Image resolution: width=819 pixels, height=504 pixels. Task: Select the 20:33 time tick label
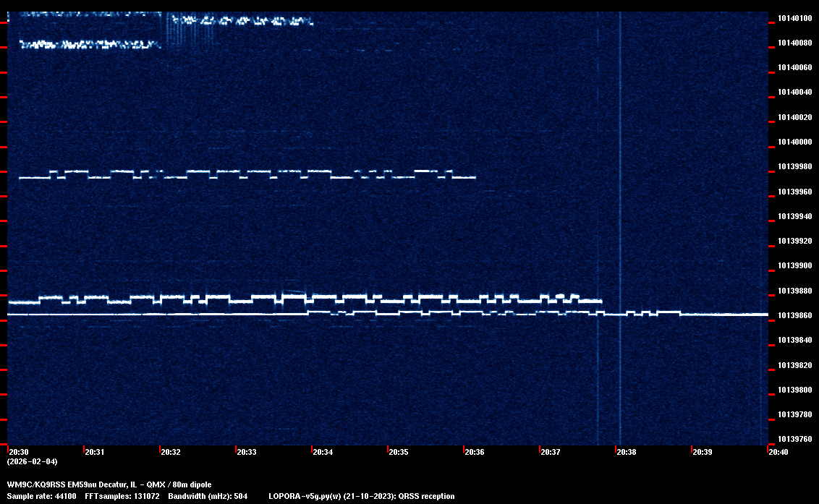point(246,452)
